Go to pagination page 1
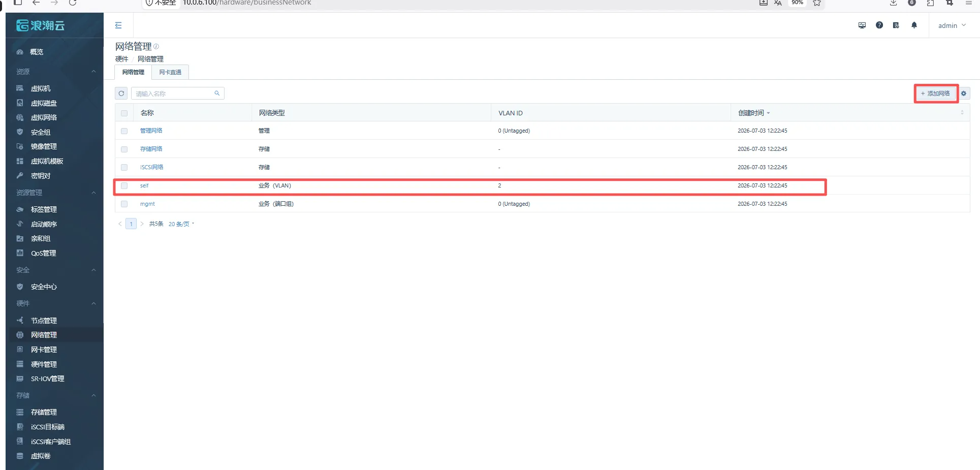This screenshot has width=980, height=470. (131, 224)
